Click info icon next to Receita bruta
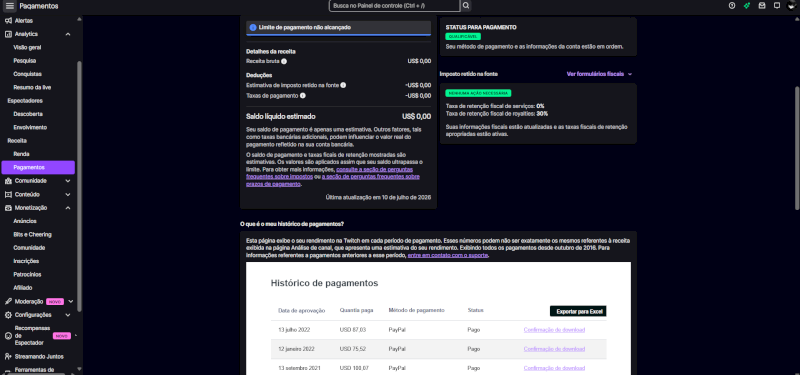This screenshot has height=375, width=800. 284,61
